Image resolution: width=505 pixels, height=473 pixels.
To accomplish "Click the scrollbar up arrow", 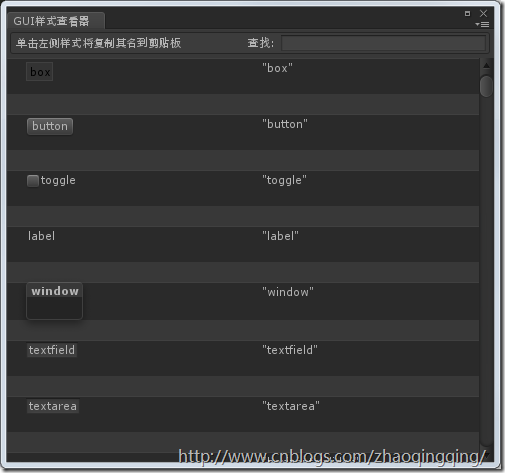I will (x=486, y=66).
